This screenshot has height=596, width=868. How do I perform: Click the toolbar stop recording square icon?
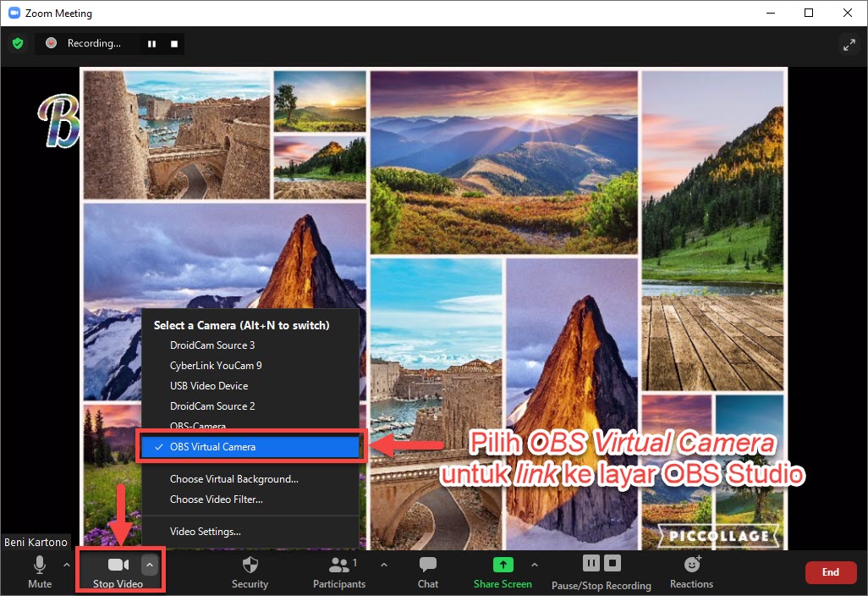(x=612, y=563)
